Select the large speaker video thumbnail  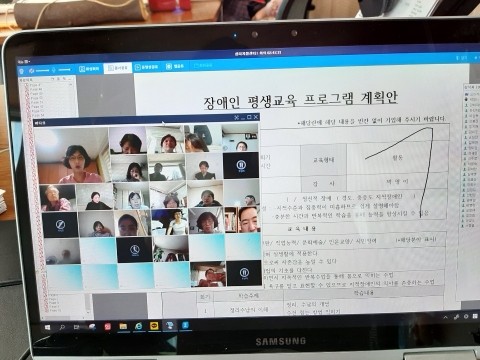coord(71,156)
